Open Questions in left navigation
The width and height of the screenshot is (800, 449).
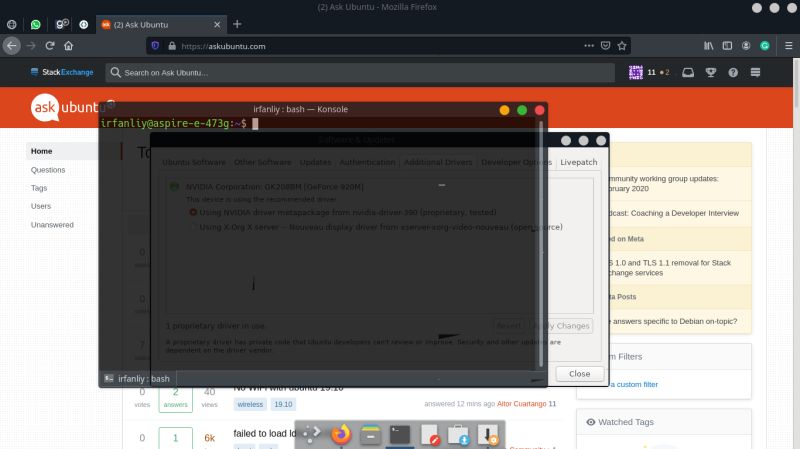pyautogui.click(x=48, y=169)
